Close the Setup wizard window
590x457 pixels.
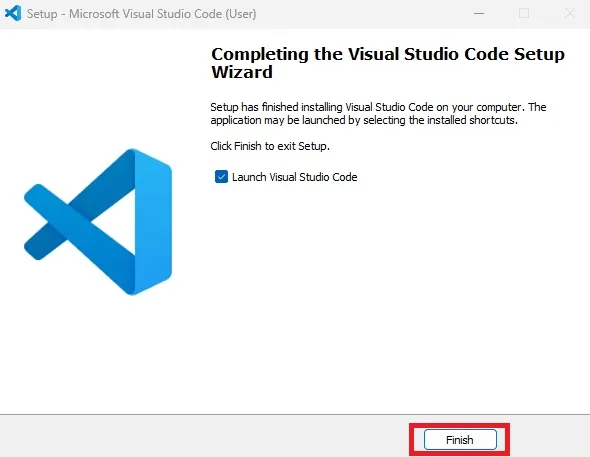click(x=570, y=14)
